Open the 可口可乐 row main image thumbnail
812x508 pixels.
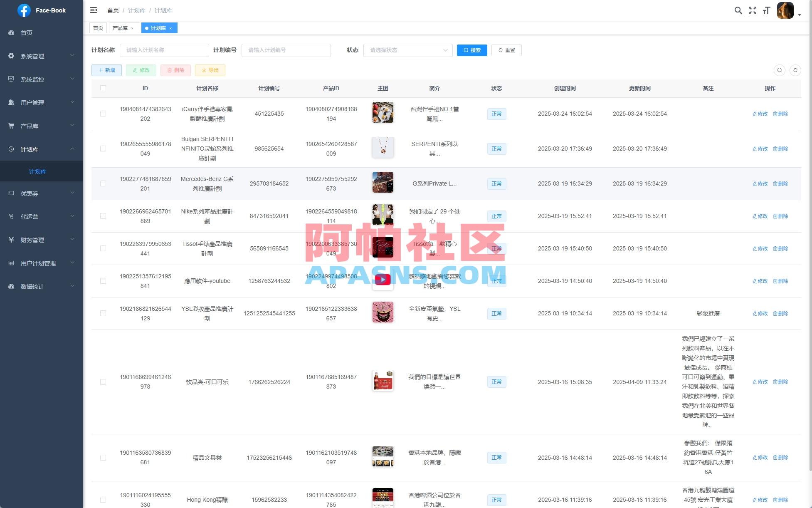tap(383, 381)
